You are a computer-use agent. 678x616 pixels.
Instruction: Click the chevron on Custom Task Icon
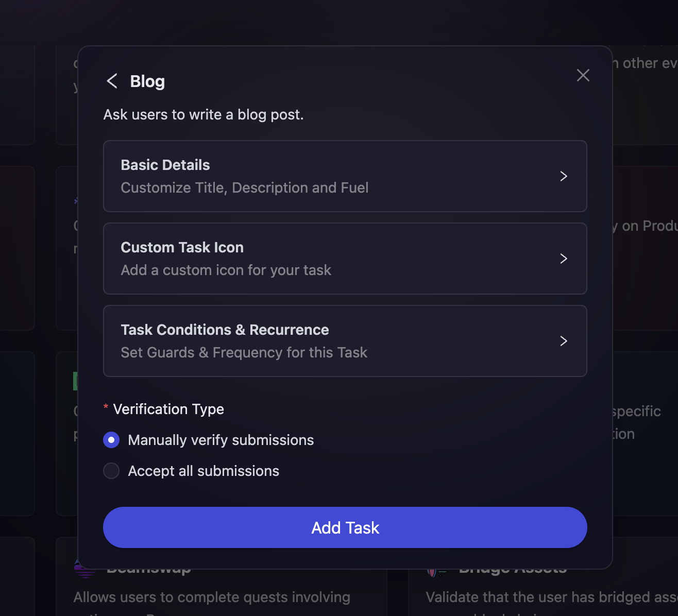click(564, 259)
